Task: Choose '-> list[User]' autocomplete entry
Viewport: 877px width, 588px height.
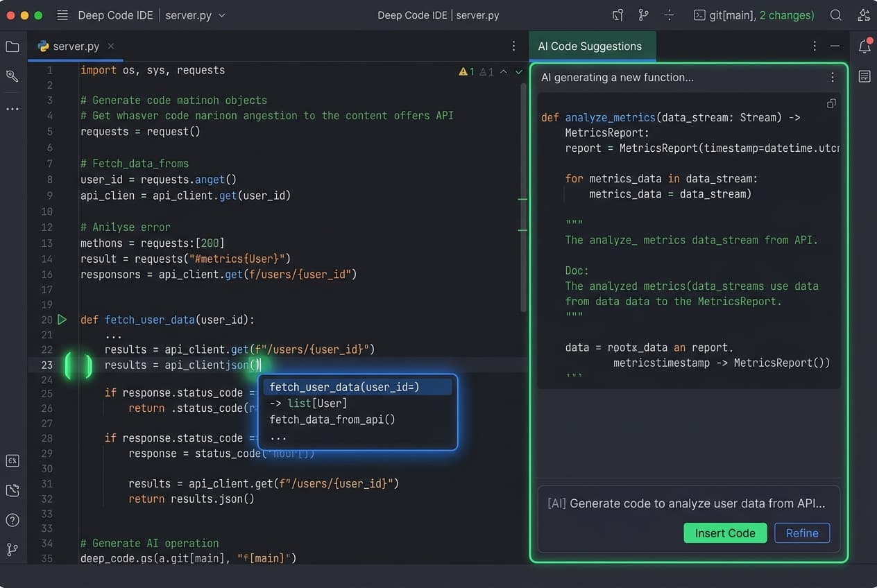Action: click(x=357, y=403)
